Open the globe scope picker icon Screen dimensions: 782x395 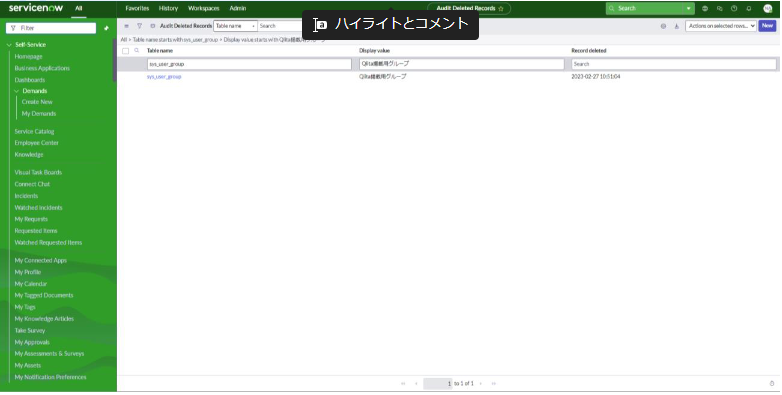pos(705,8)
